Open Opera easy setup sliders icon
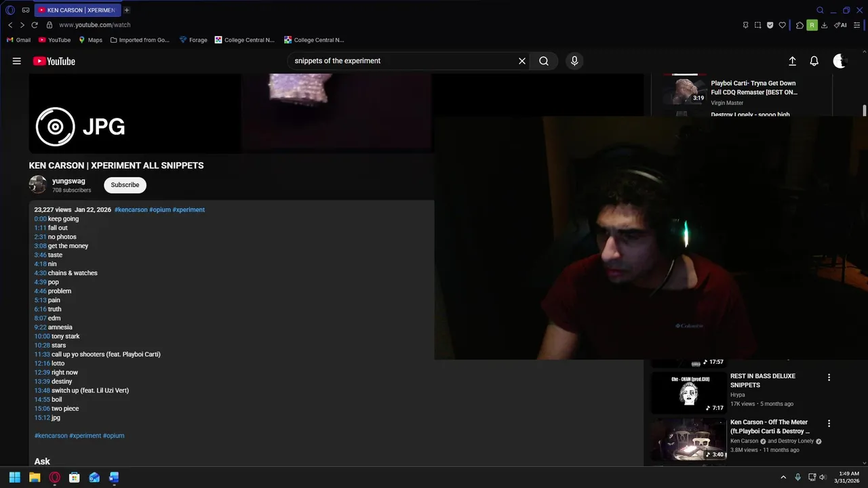 point(856,25)
